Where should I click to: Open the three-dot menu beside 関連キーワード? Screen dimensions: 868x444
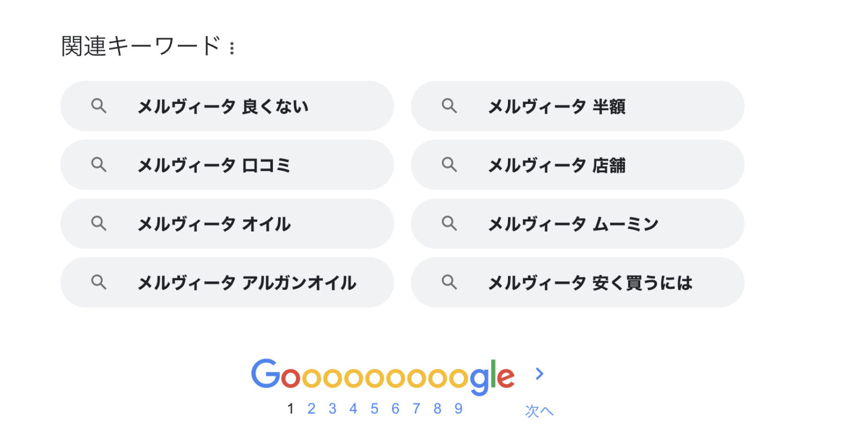pyautogui.click(x=232, y=49)
